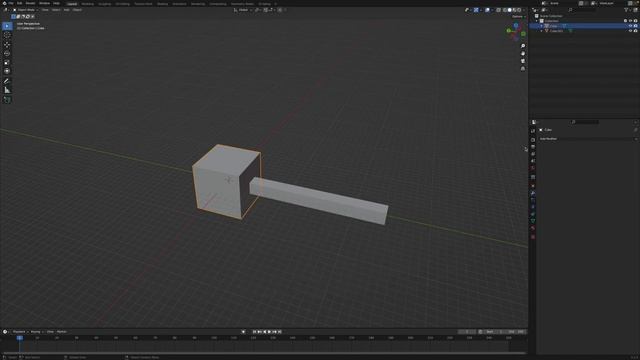
Task: Toggle viewport overlays button
Action: click(487, 10)
